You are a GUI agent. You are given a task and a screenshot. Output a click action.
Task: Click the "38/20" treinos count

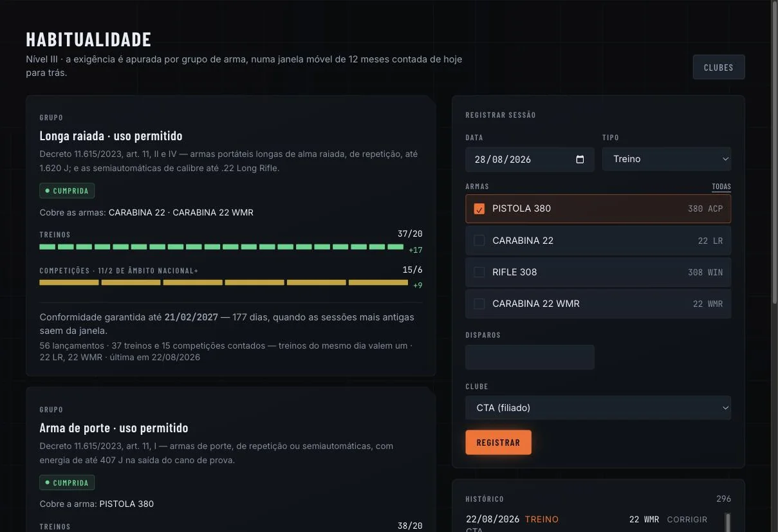click(x=410, y=526)
